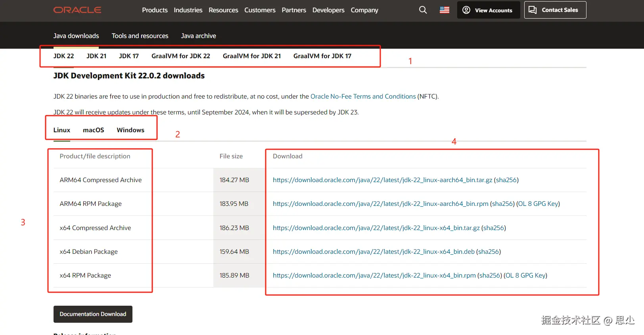644x335 pixels.
Task: Open the search magnifier icon
Action: [423, 10]
